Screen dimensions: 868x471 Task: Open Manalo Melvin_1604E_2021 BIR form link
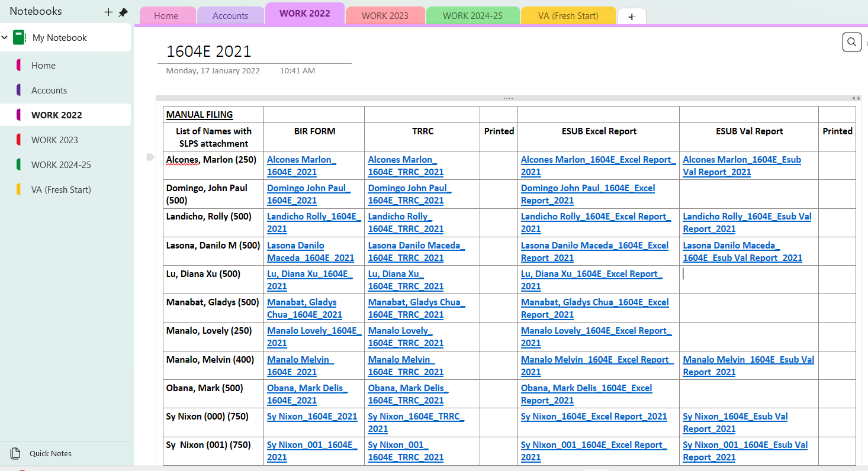coord(300,366)
